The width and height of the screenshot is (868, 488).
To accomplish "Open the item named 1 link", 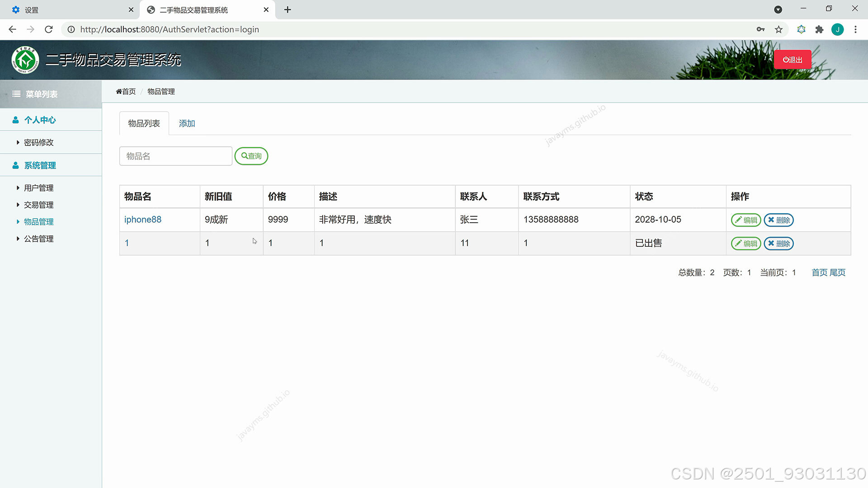I will tap(127, 243).
